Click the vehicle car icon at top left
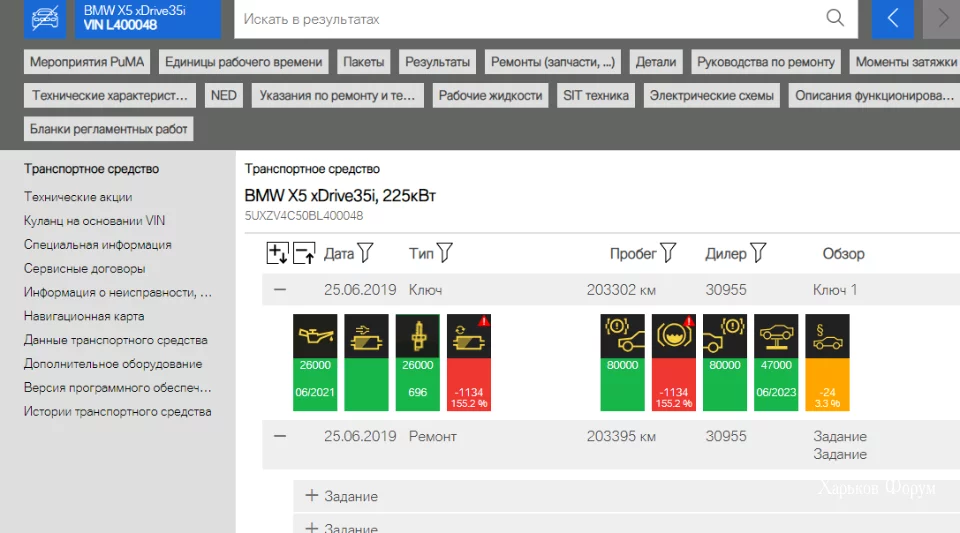 coord(45,18)
